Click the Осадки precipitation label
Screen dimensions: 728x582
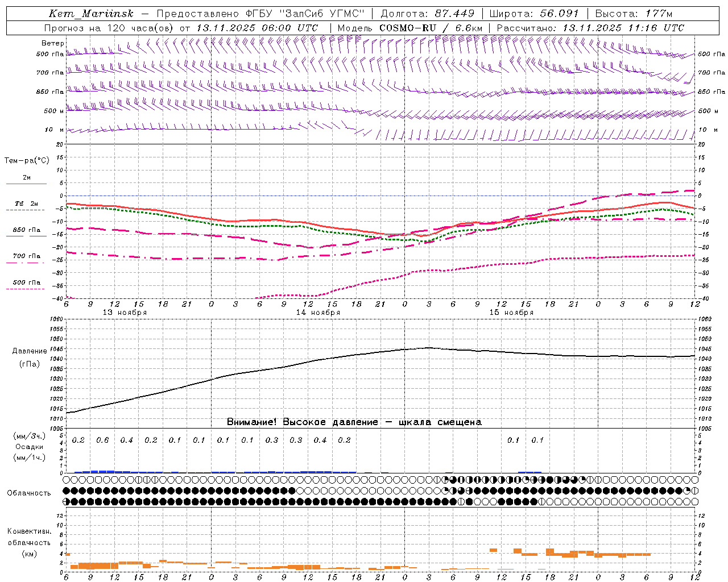[x=29, y=447]
